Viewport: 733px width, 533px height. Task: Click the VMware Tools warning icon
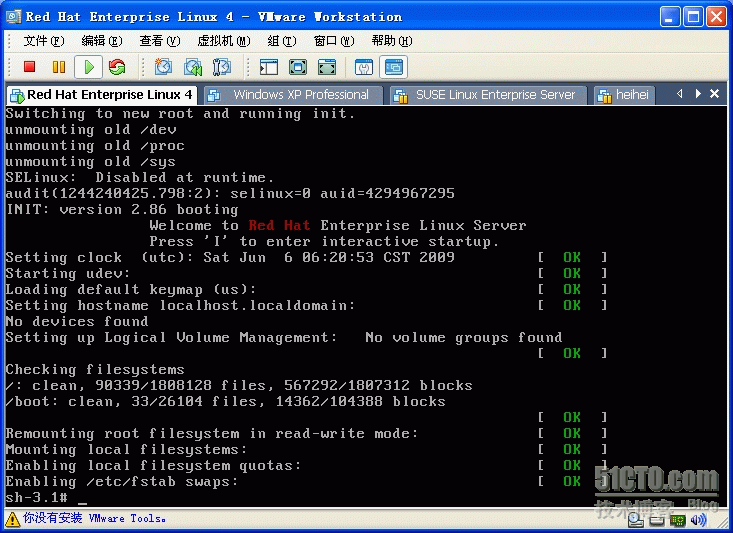pos(13,519)
